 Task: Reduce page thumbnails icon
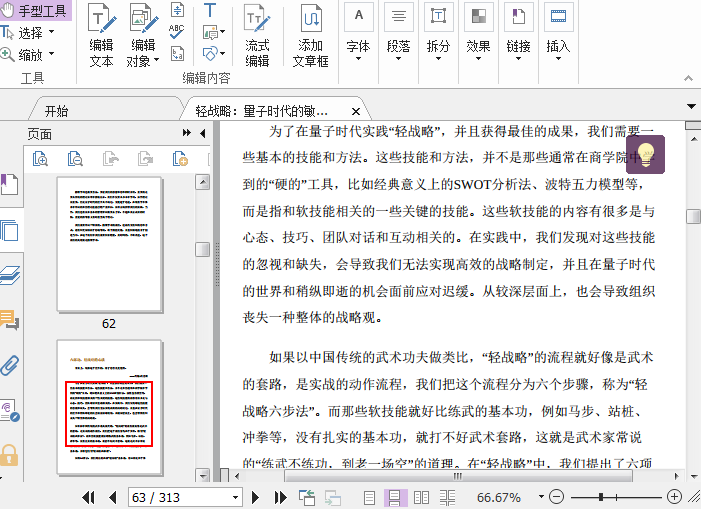75,159
